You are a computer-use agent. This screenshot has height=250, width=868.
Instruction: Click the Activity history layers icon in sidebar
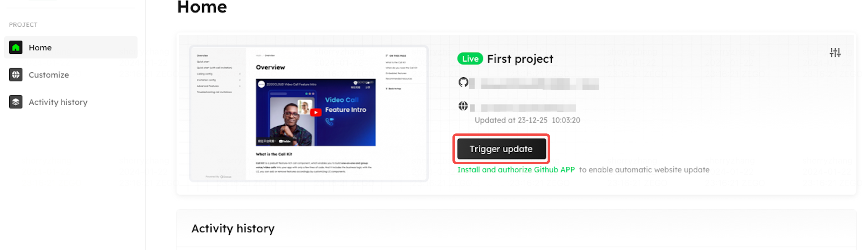[x=16, y=102]
